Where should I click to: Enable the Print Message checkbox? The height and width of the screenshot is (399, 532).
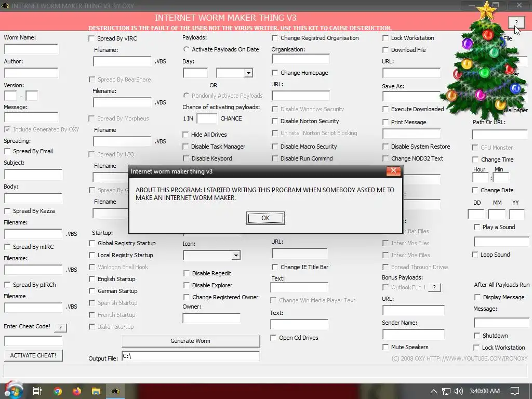tap(385, 122)
